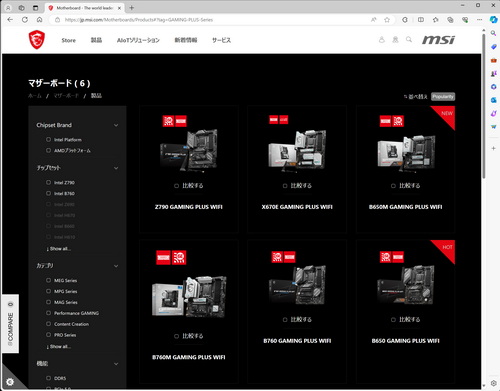Go to ホーム breadcrumb link
The image size is (500, 391).
[x=35, y=96]
